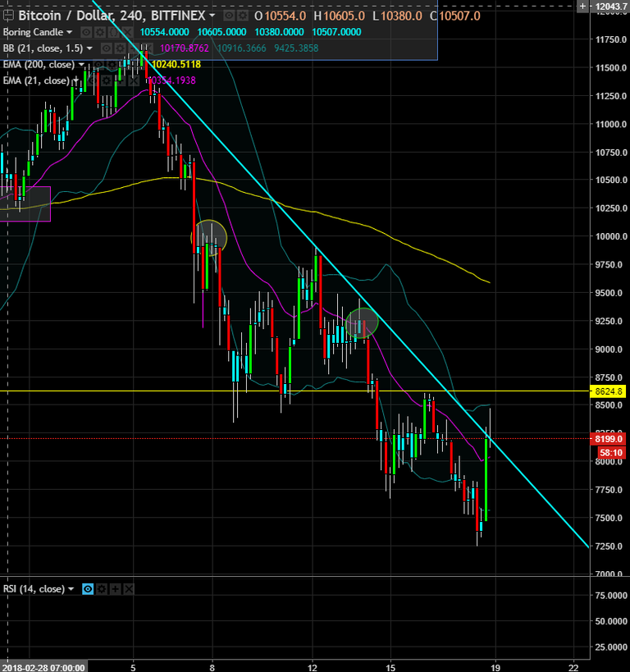Click the plus button beside 12043.7 price
Screen dimensions: 630x672
(x=582, y=6)
